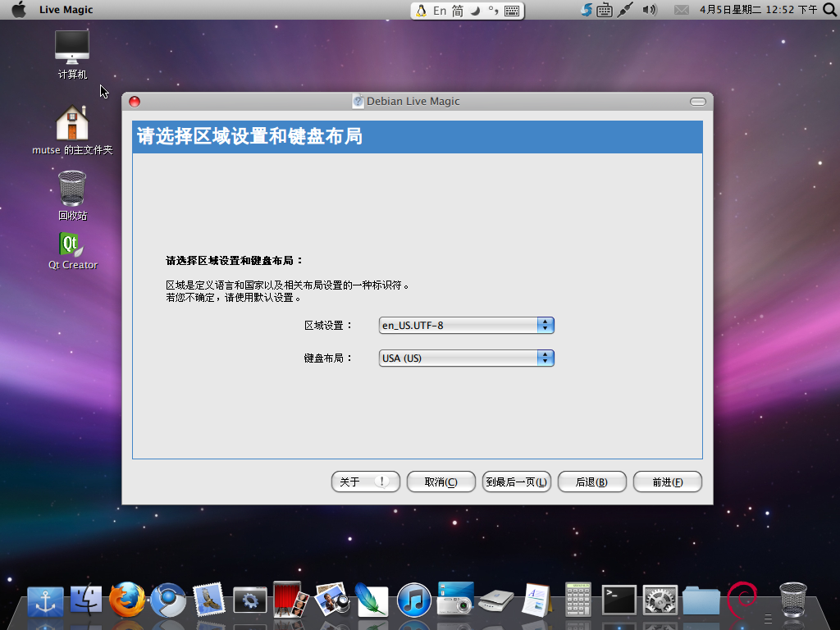840x630 pixels.
Task: Click the keyboard indicator in system tray
Action: coord(605,10)
